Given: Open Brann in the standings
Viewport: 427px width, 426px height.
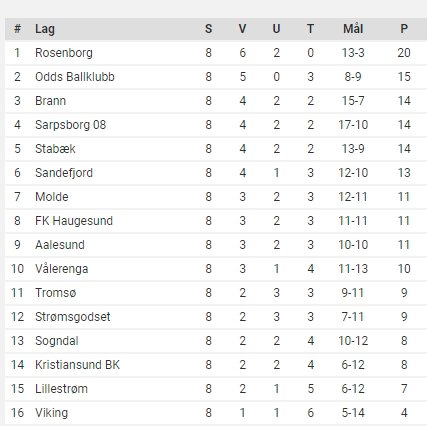Looking at the screenshot, I should pos(50,101).
